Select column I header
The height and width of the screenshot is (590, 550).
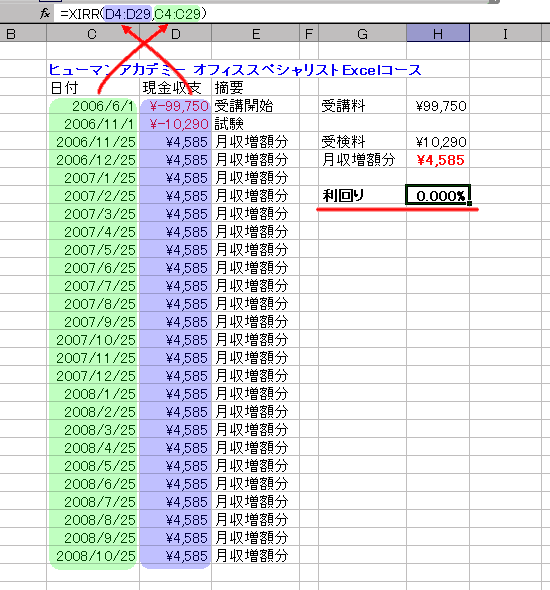tap(505, 34)
